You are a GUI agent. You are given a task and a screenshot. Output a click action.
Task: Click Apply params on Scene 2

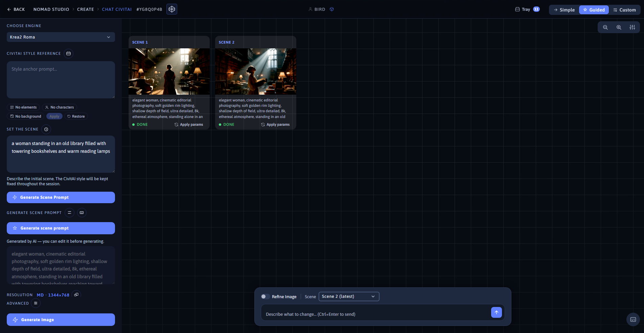pos(275,124)
